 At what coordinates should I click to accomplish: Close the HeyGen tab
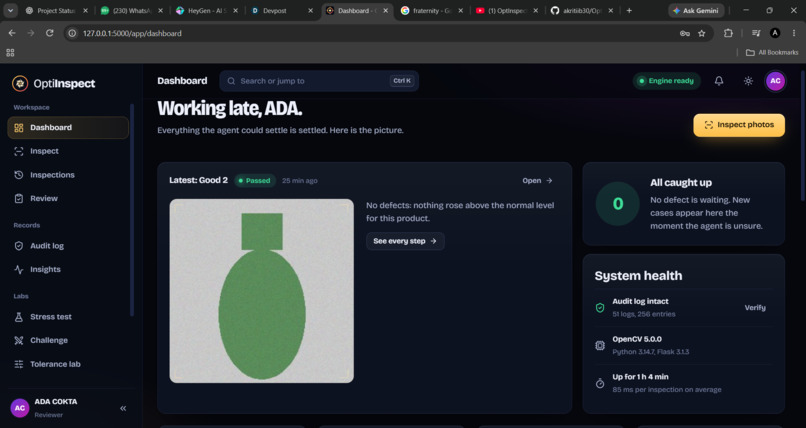coord(235,10)
